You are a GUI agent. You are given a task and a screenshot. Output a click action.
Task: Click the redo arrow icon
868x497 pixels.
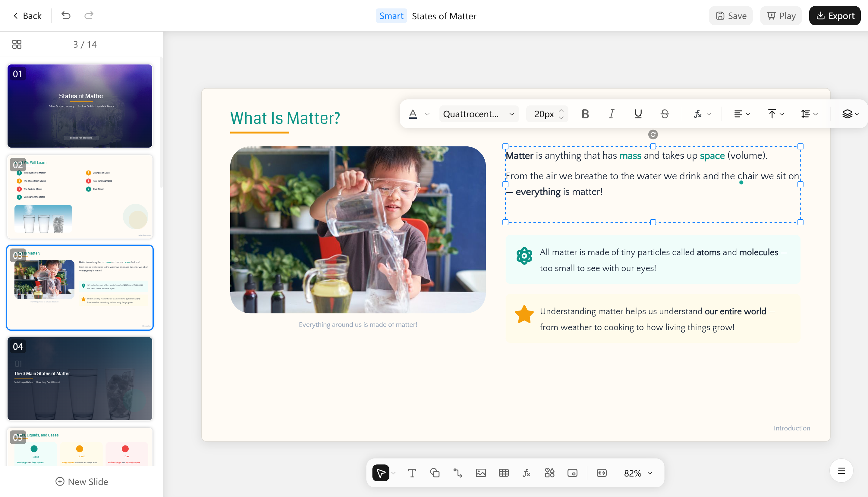89,15
